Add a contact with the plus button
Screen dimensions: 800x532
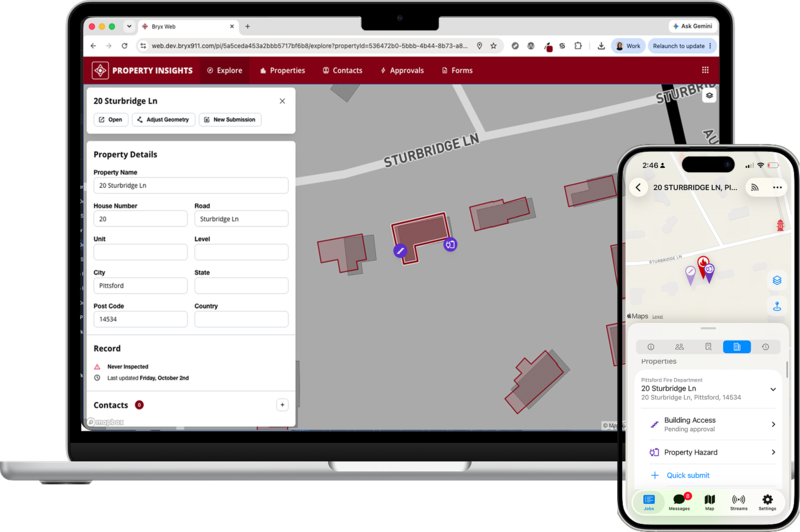point(282,405)
